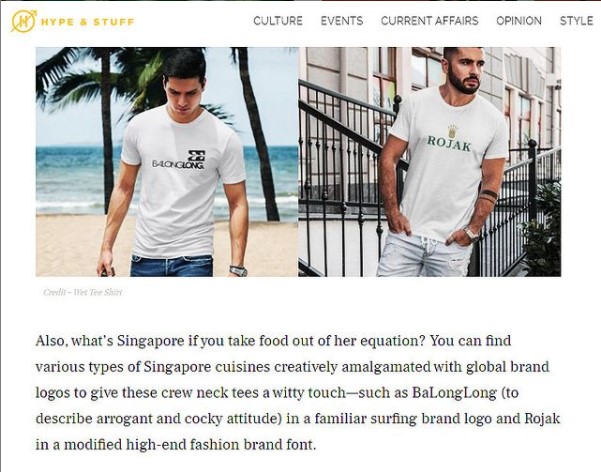
Task: Click the bearded model's face
Action: pos(465,71)
